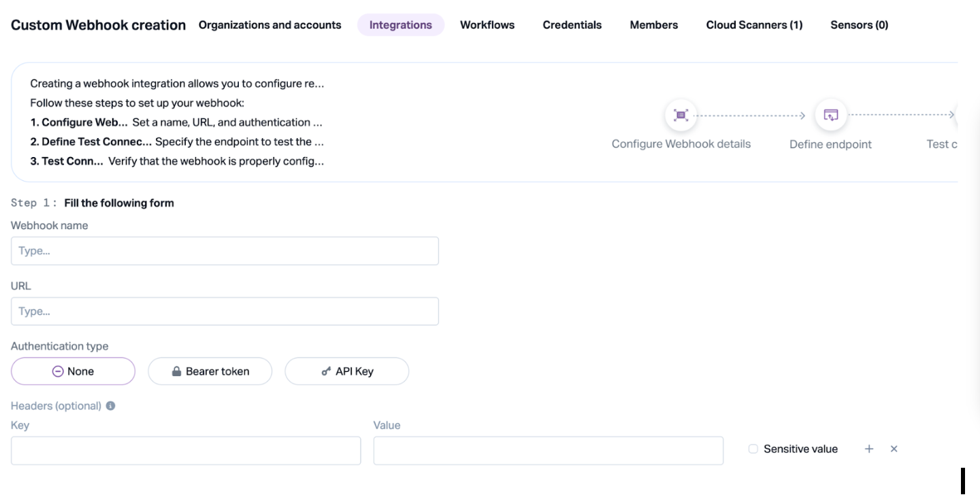This screenshot has width=980, height=497.
Task: Select None authentication type
Action: tap(73, 371)
